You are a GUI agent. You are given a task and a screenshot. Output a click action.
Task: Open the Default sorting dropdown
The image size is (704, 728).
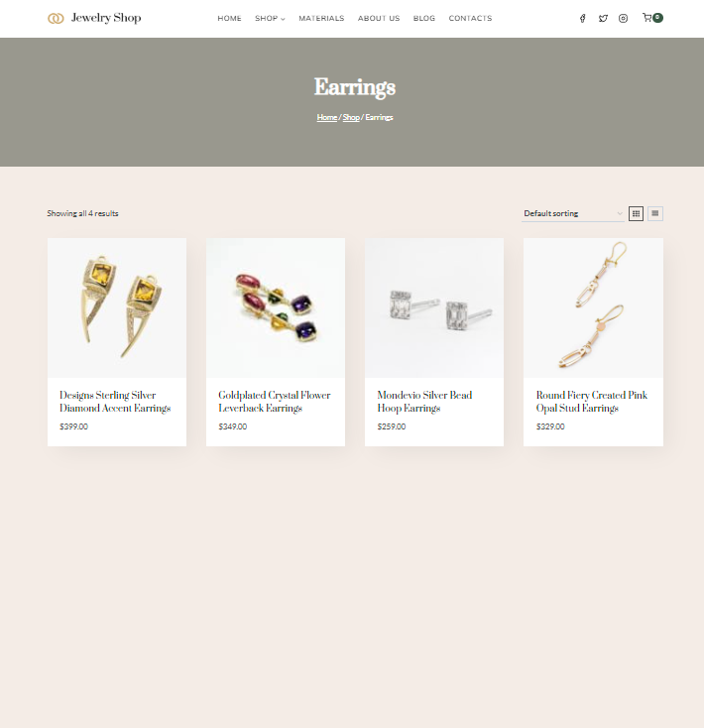tap(573, 213)
